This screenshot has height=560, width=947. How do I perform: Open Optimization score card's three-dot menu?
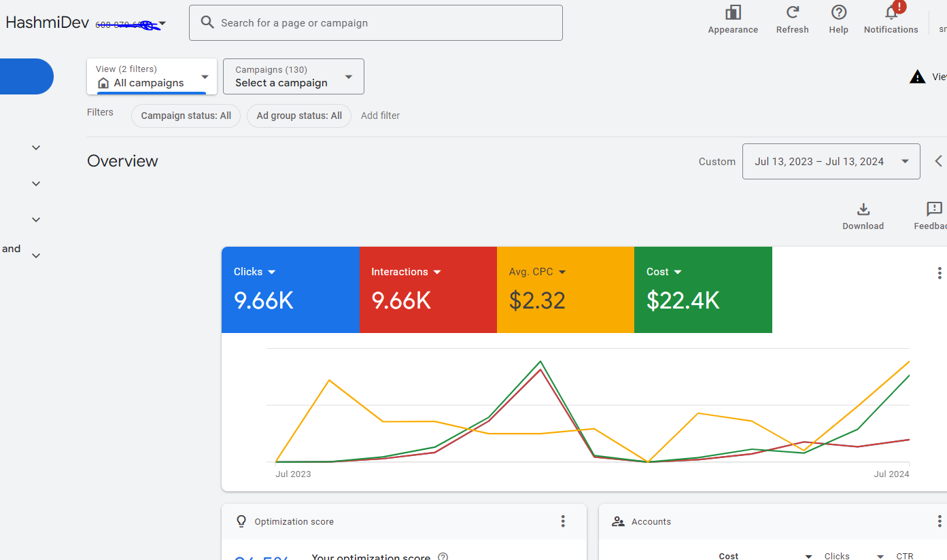[x=563, y=521]
